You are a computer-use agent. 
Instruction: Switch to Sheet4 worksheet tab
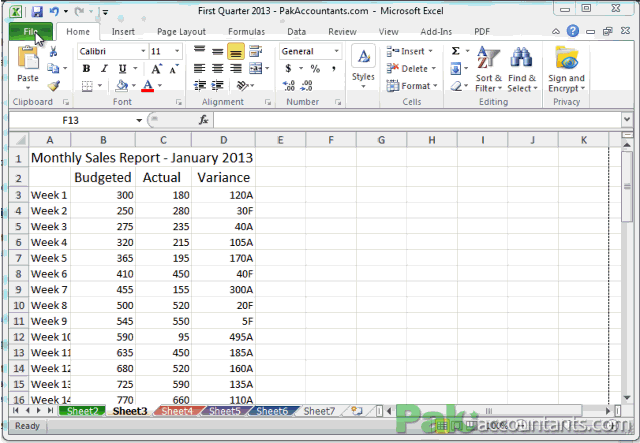(x=177, y=411)
